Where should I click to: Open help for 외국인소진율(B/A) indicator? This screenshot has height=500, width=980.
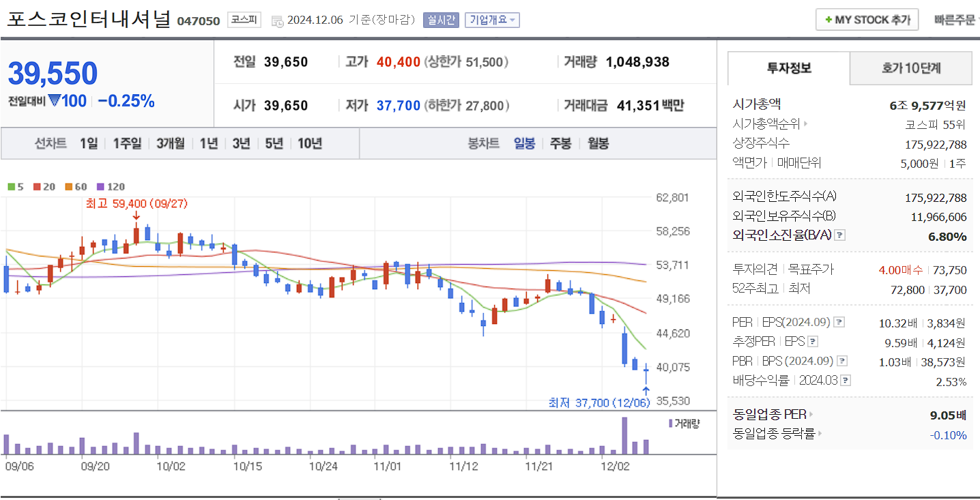point(839,234)
